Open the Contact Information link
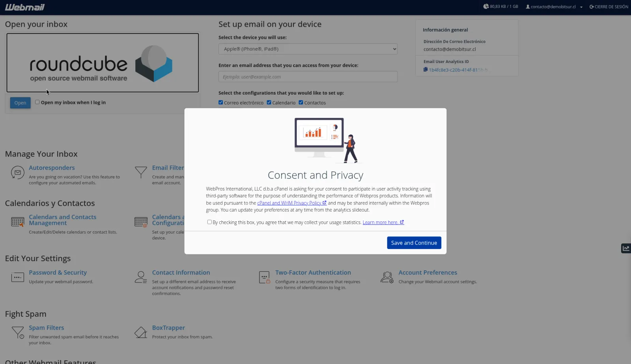Screen dimensions: 631x364 coord(181,273)
